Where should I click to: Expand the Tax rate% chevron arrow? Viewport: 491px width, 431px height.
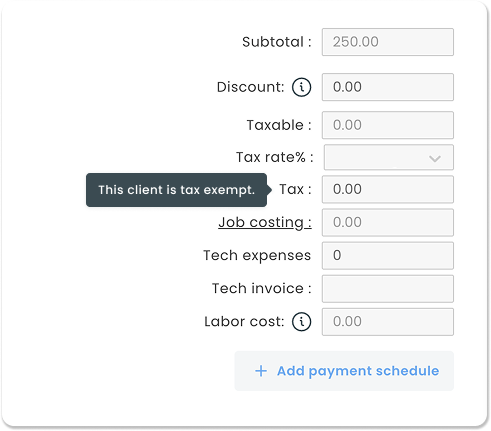[x=435, y=158]
